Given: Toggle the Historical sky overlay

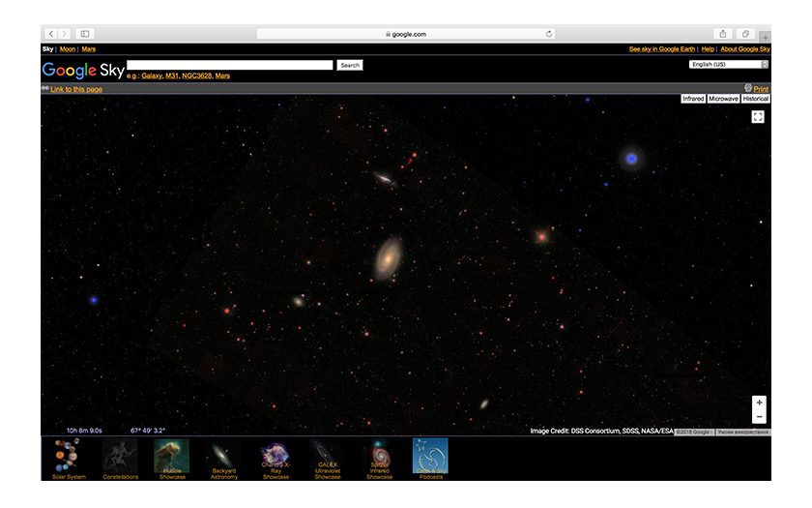Looking at the screenshot, I should click(x=756, y=99).
